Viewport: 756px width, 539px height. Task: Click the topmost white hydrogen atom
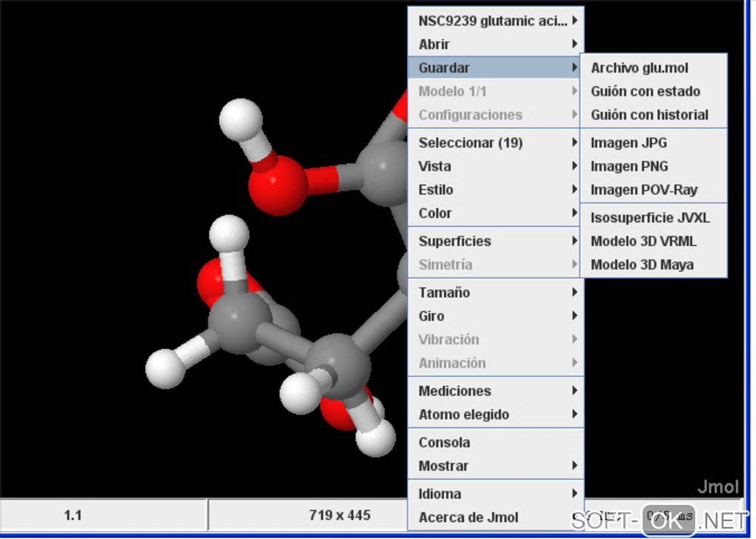(241, 120)
